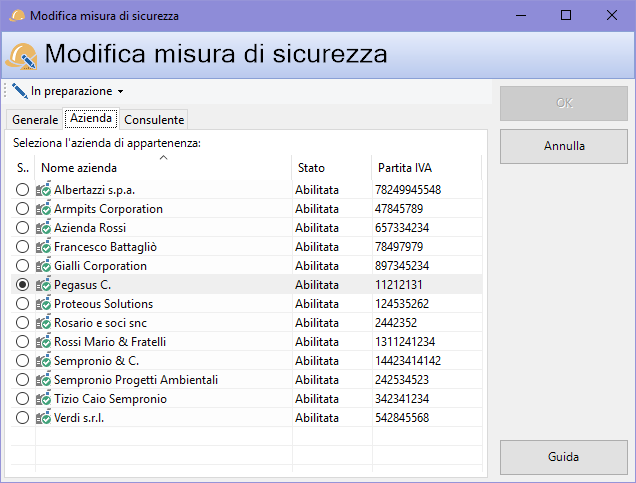
Task: Click the sort arrow above Nome azienda
Action: 163,157
